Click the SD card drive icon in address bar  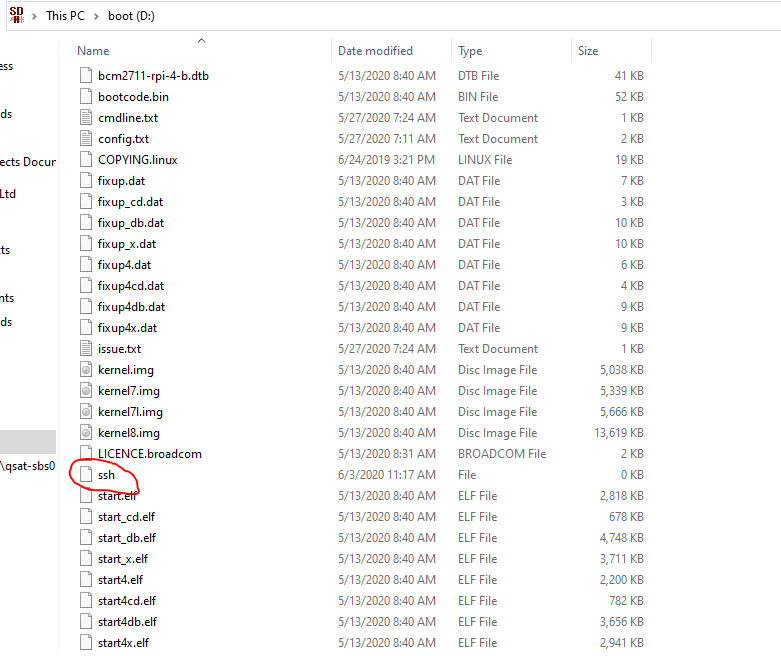tap(17, 15)
